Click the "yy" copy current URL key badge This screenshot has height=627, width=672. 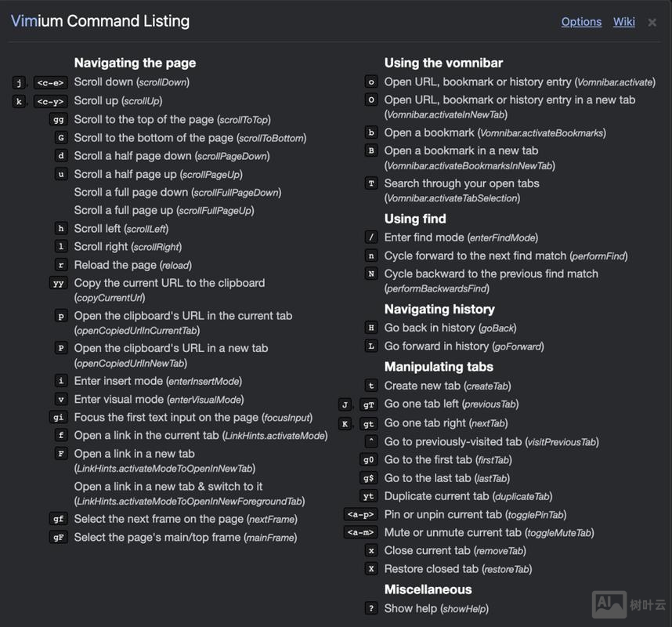click(59, 283)
